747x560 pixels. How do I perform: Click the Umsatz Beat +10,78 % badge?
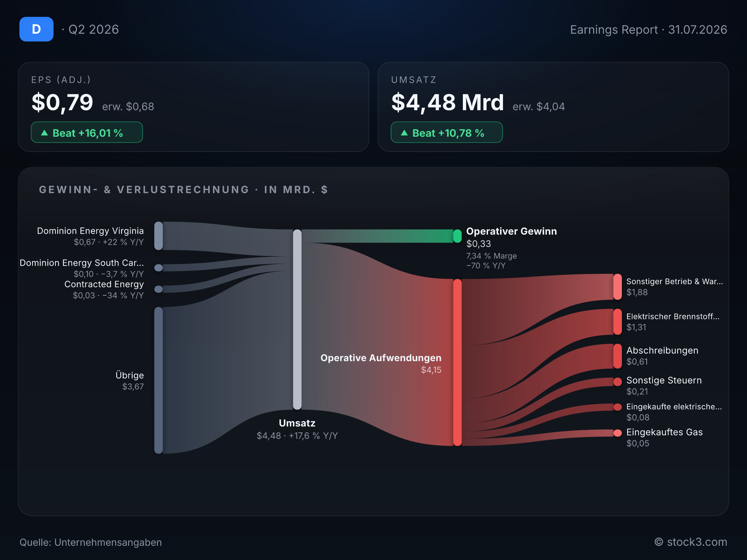click(446, 132)
